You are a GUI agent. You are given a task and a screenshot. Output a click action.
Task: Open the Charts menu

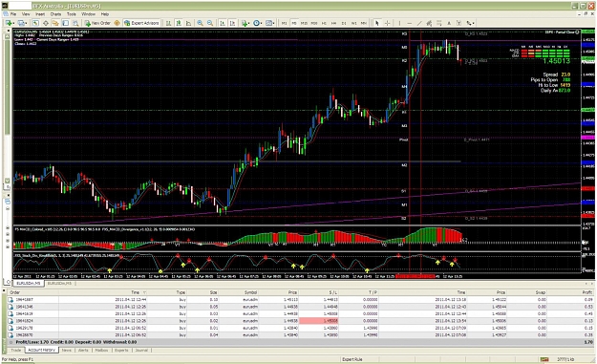tap(55, 14)
